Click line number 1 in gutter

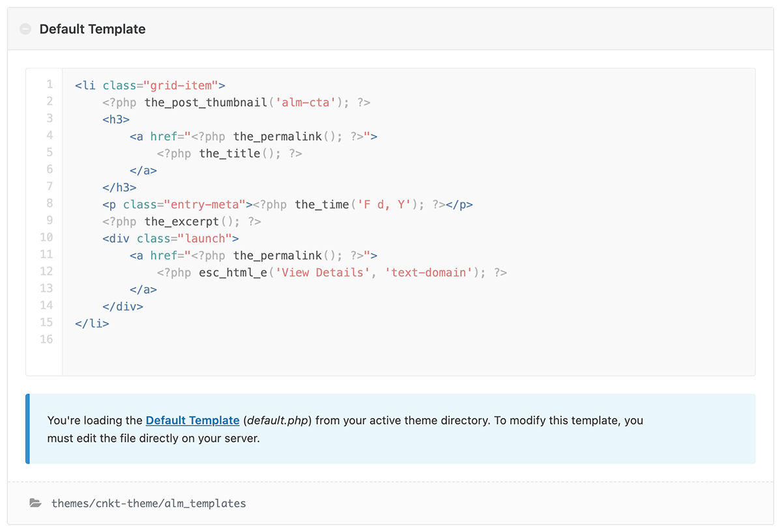(x=50, y=85)
